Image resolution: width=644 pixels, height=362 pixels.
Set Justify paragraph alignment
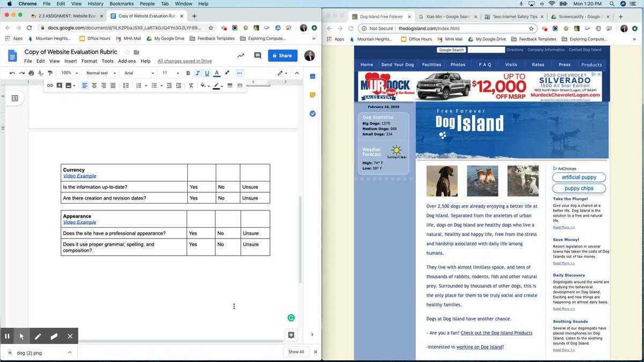click(113, 85)
